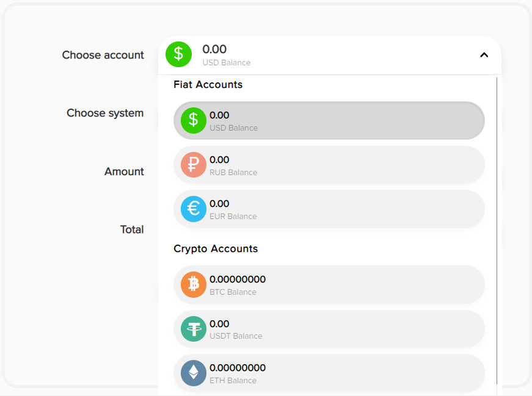This screenshot has height=396, width=532.
Task: Click the green Tether icon
Action: click(x=194, y=329)
